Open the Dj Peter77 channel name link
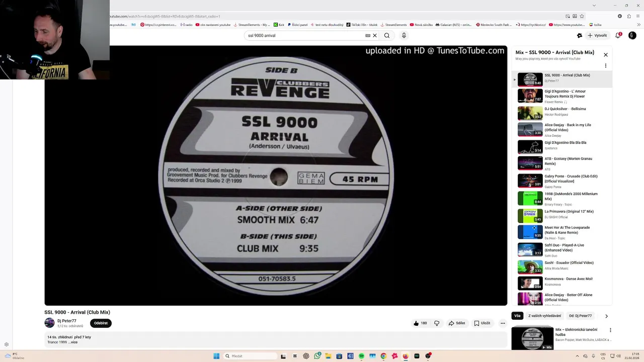The width and height of the screenshot is (644, 362). coord(67,321)
